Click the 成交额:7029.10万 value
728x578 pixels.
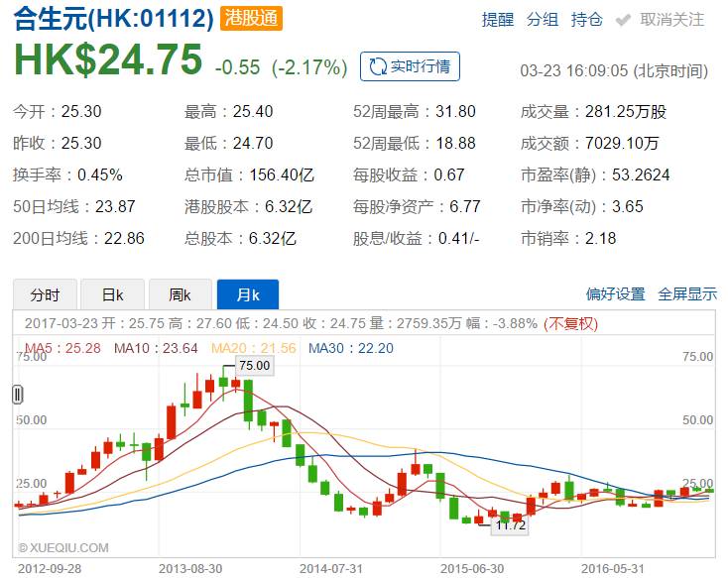point(622,143)
